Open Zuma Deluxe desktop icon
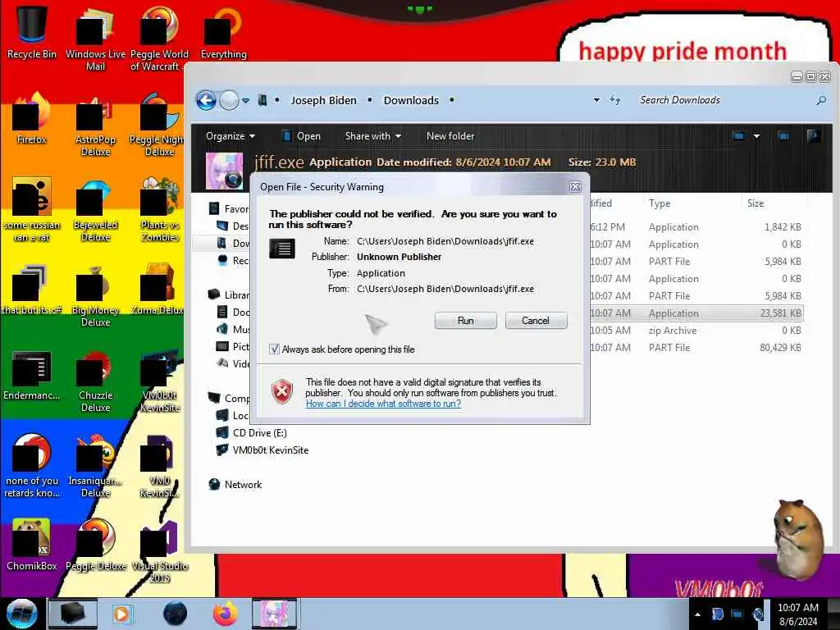The height and width of the screenshot is (630, 840). tap(159, 290)
